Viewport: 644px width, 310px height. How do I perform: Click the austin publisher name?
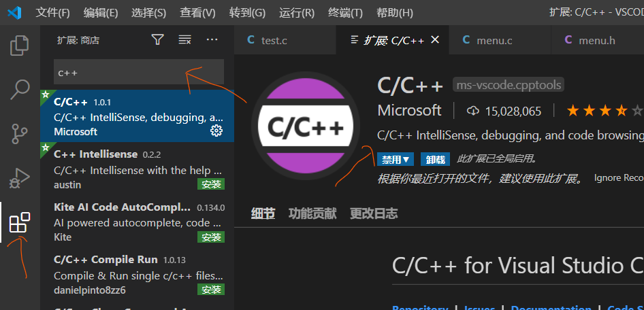[67, 185]
